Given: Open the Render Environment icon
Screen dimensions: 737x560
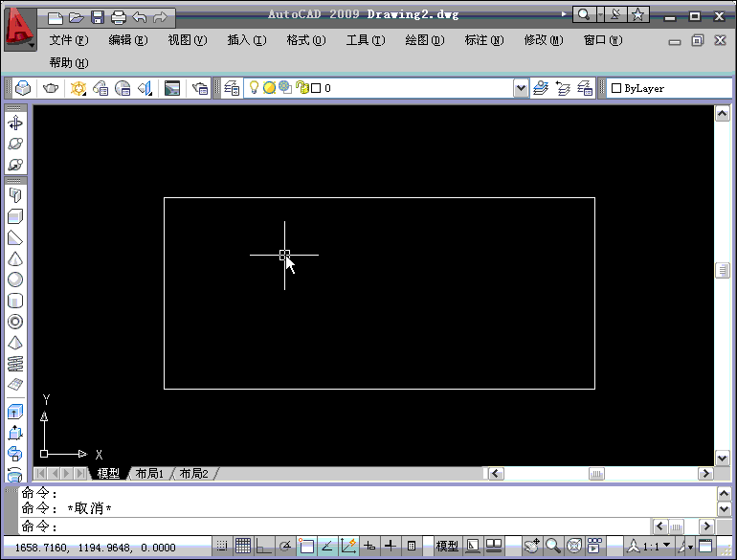Looking at the screenshot, I should (172, 88).
